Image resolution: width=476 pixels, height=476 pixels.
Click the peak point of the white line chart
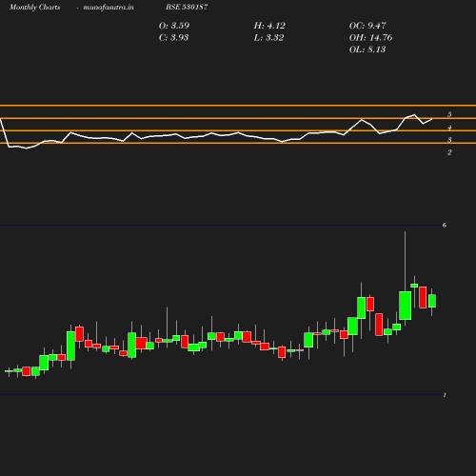pos(414,115)
